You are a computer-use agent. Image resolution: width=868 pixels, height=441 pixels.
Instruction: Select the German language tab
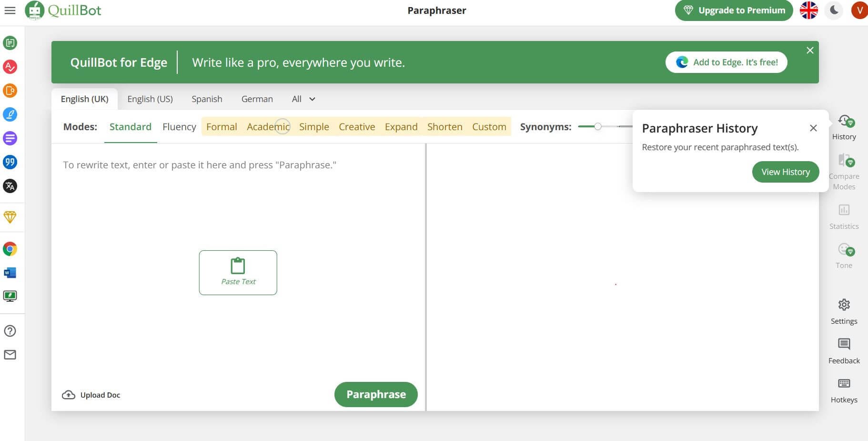(257, 99)
